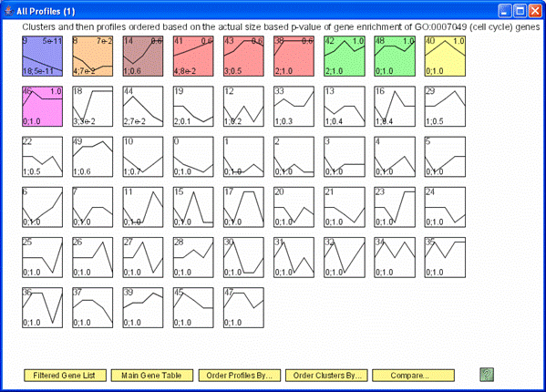The height and width of the screenshot is (392, 546).
Task: Select brown profile 14 box
Action: pyautogui.click(x=143, y=56)
